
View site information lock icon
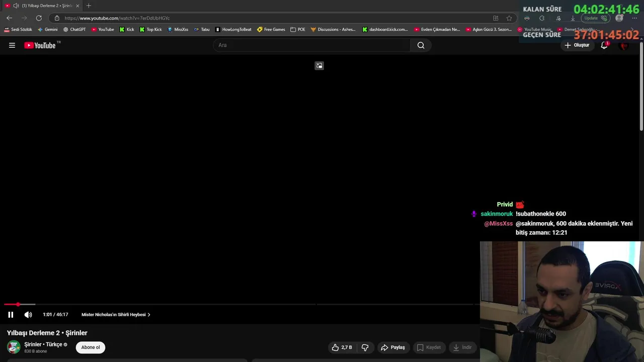pos(57,18)
